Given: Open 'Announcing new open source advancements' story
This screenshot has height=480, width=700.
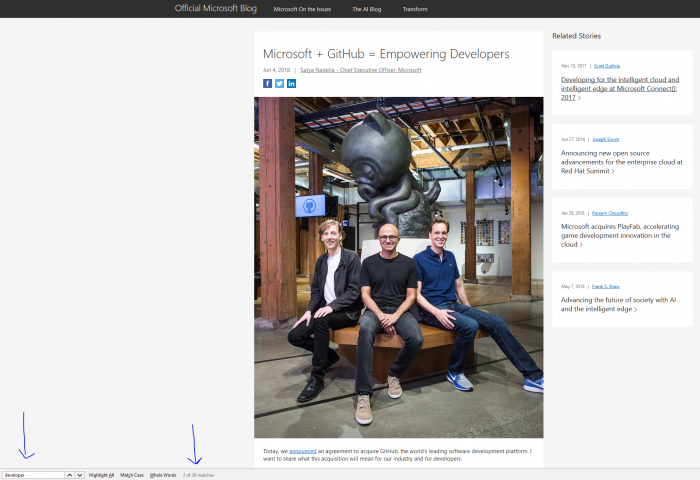Looking at the screenshot, I should pyautogui.click(x=621, y=162).
